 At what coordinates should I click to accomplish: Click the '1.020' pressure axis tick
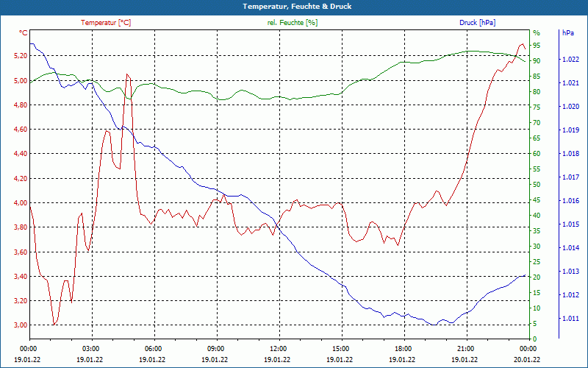pos(571,107)
